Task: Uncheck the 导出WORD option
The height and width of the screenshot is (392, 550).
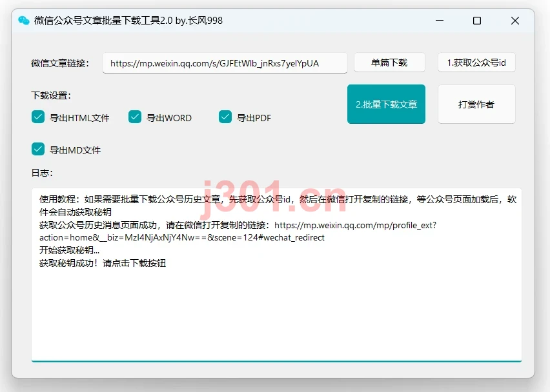Action: (135, 117)
